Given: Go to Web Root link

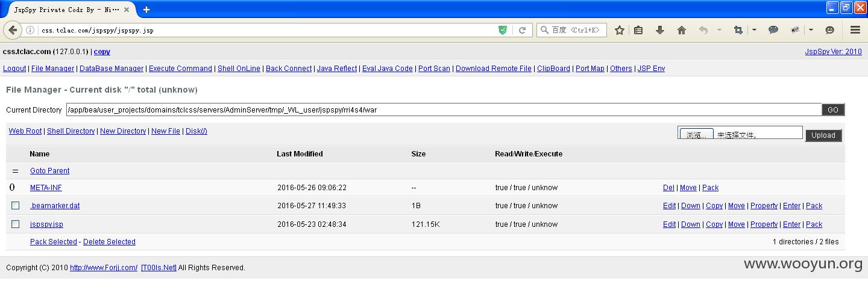Looking at the screenshot, I should (x=25, y=131).
